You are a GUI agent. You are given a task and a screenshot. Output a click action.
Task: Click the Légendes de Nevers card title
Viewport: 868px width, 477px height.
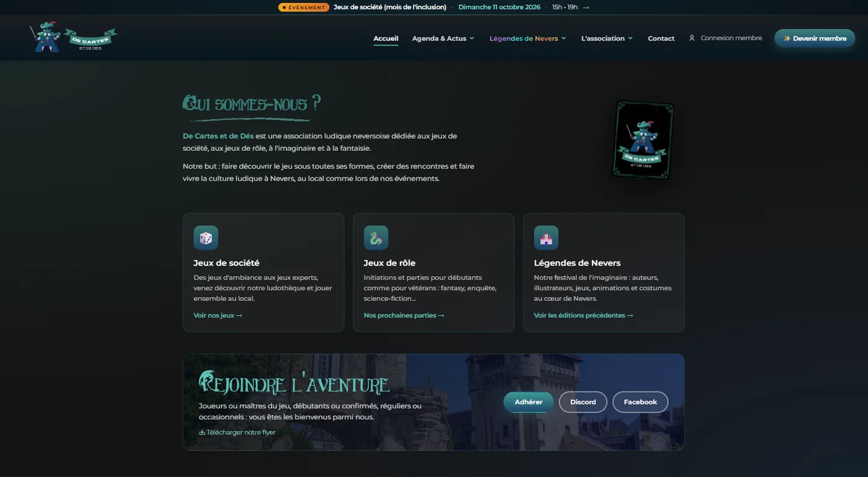click(577, 263)
